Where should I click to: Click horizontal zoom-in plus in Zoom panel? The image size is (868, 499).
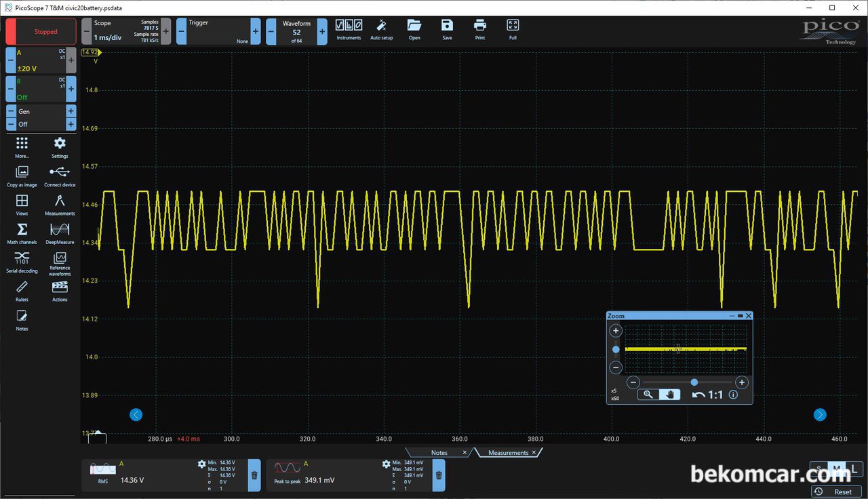pos(742,382)
